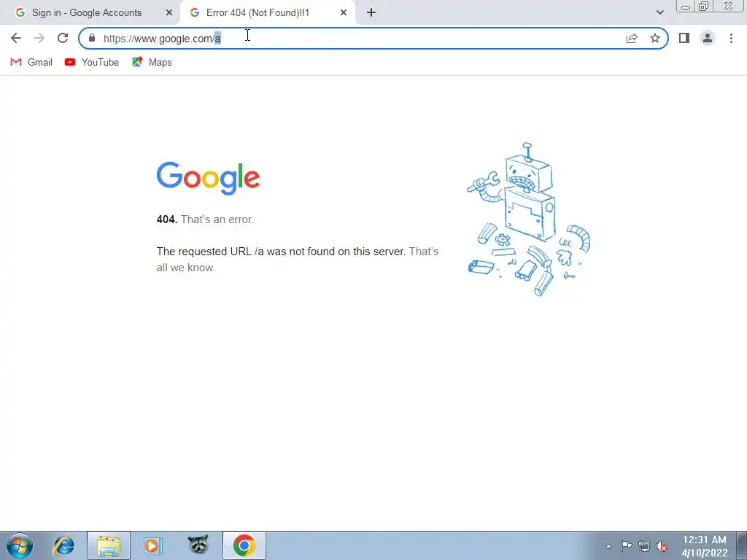Open the Chrome three-dot menu

pyautogui.click(x=731, y=38)
